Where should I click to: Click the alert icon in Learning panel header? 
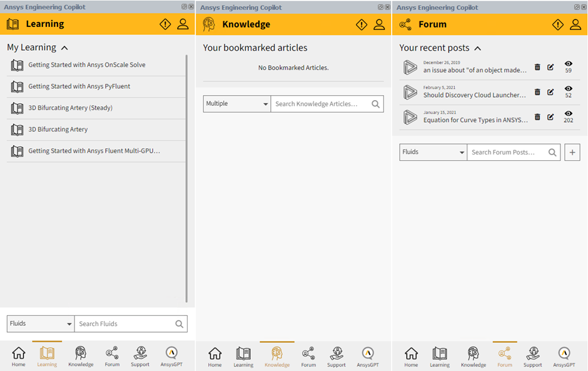point(165,24)
